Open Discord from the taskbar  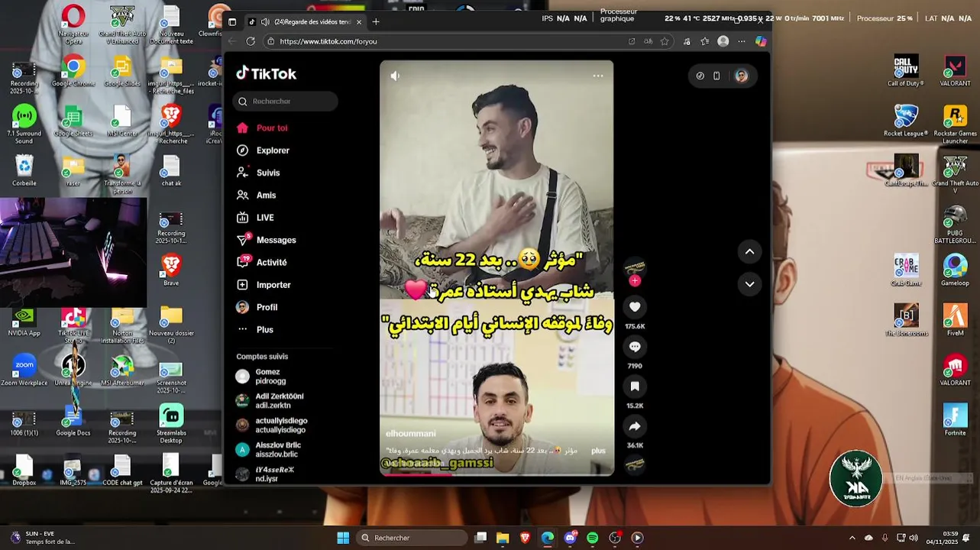point(570,538)
